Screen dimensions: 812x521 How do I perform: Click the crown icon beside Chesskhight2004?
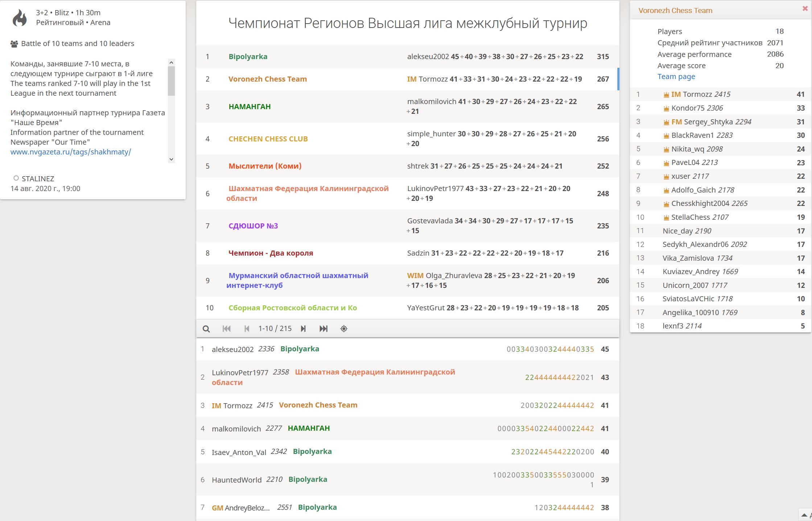click(x=666, y=204)
